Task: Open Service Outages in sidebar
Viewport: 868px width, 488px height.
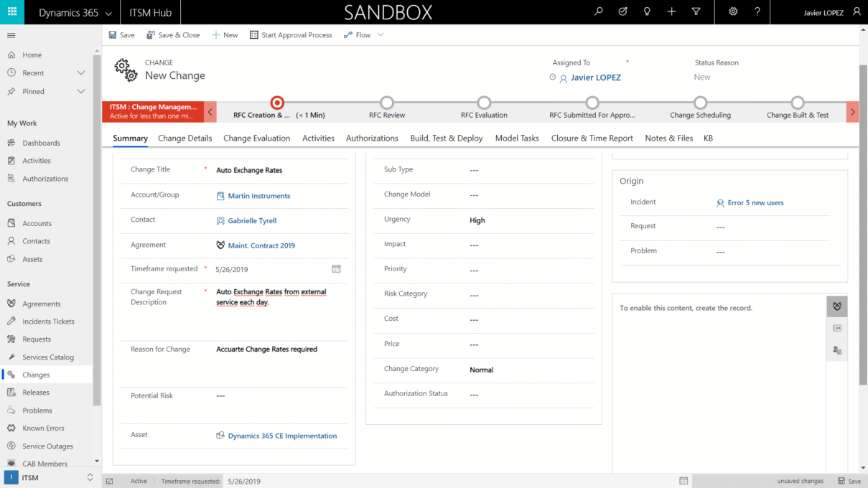Action: click(46, 446)
